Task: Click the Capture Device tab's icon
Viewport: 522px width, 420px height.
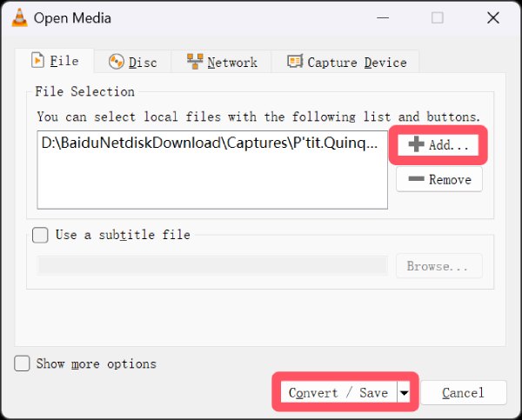Action: click(294, 62)
